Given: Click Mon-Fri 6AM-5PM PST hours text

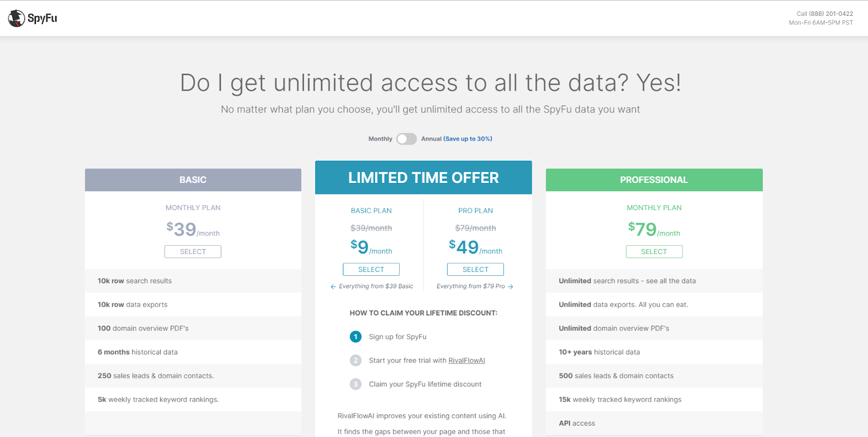Looking at the screenshot, I should tap(821, 23).
